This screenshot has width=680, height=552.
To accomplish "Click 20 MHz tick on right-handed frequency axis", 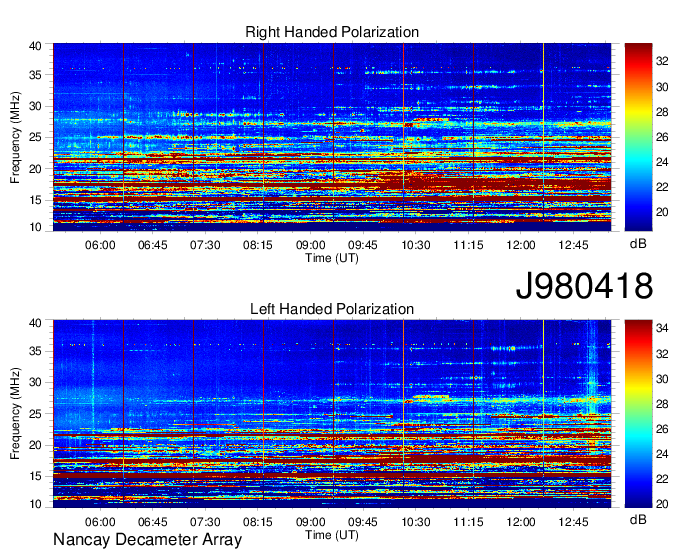I will click(35, 169).
